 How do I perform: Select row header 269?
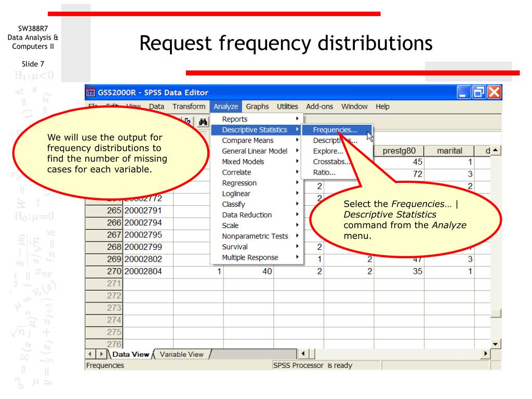104,259
